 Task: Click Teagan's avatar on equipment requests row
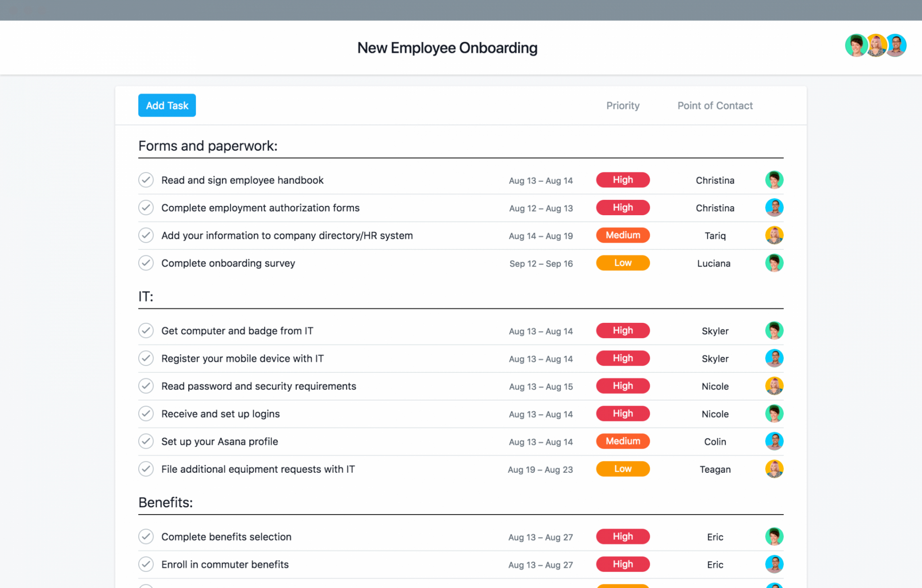[774, 469]
